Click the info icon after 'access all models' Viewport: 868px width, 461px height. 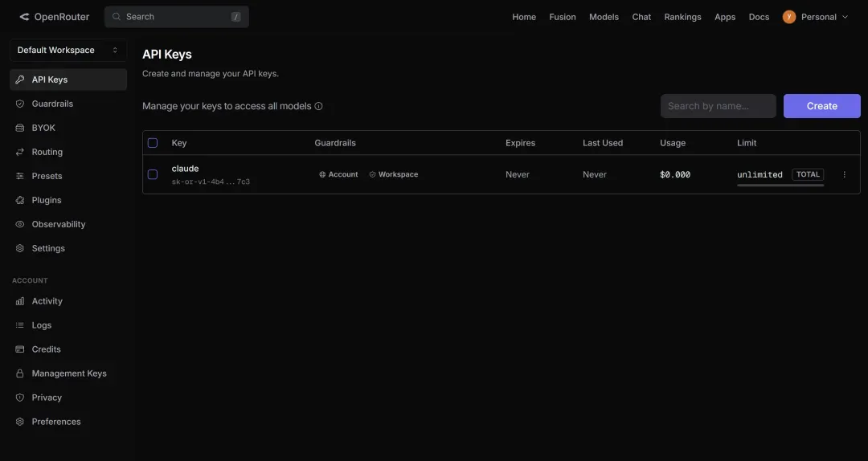coord(318,106)
